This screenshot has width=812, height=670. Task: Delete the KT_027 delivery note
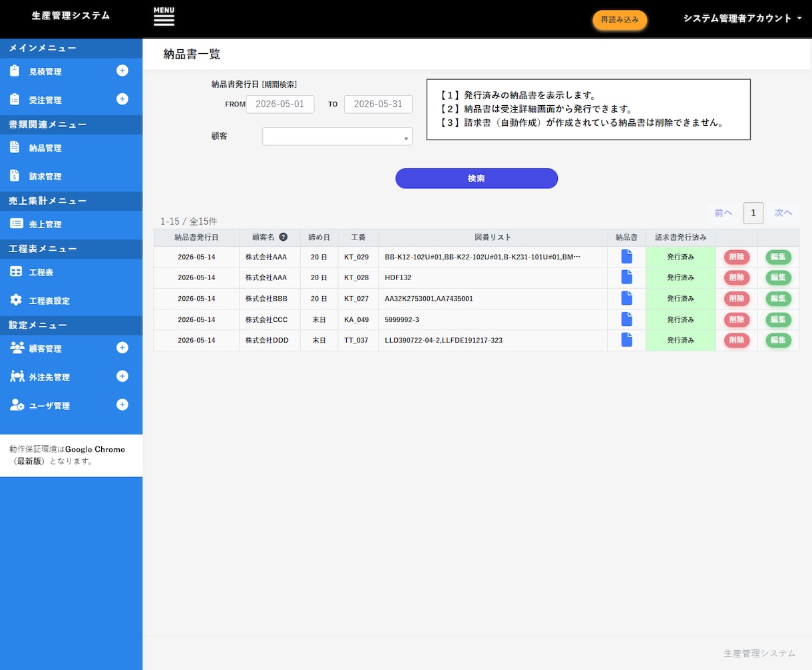click(737, 299)
